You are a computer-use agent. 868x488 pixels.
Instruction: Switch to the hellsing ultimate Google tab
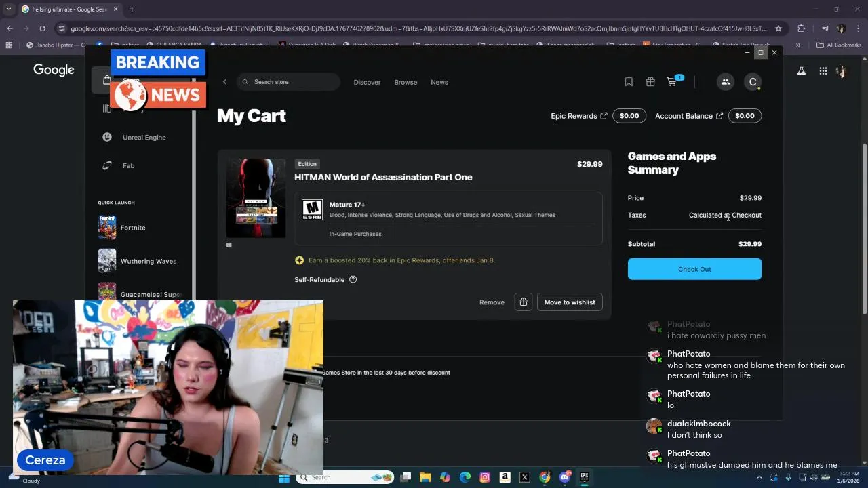point(70,9)
